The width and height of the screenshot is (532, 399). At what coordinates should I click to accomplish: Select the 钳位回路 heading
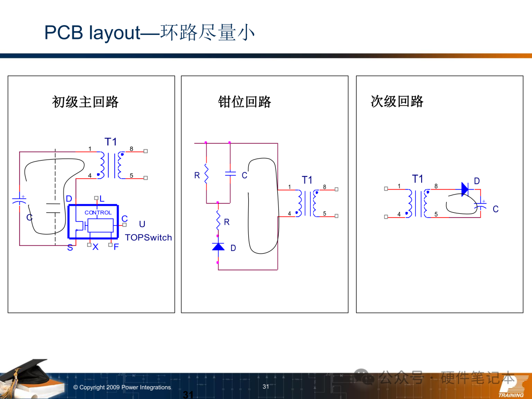244,102
